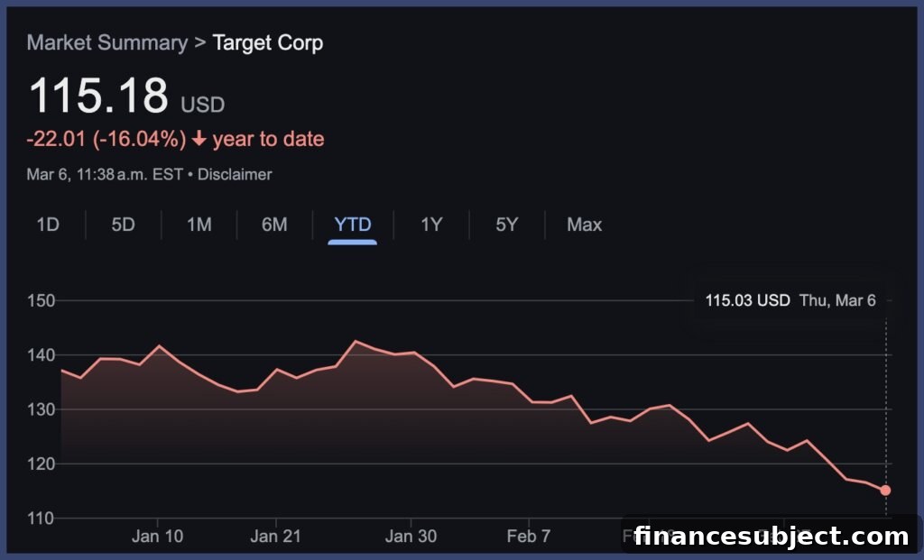Select the 5D time range tab
Viewport: 924px width, 560px height.
coord(123,225)
